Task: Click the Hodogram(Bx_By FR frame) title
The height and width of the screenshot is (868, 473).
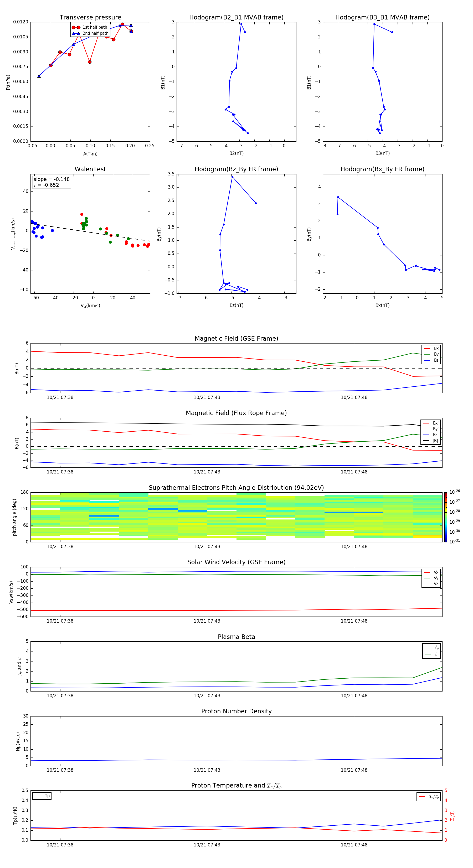Action: coord(382,169)
